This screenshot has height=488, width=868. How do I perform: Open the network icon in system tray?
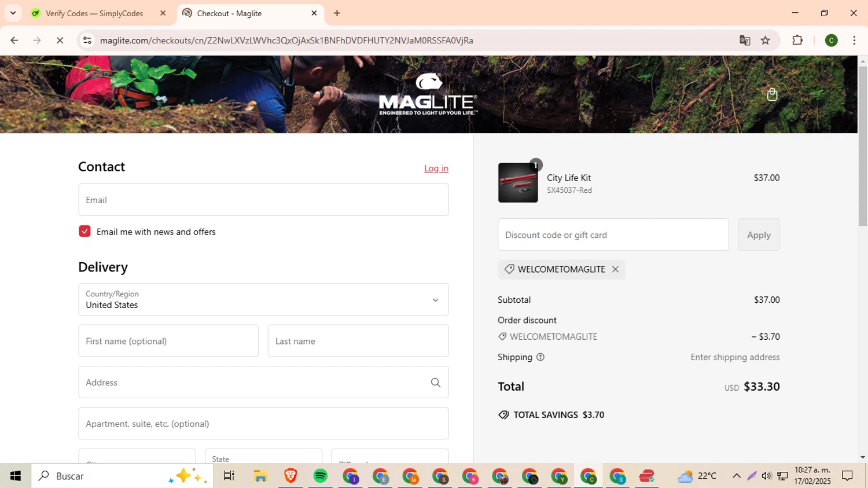782,476
